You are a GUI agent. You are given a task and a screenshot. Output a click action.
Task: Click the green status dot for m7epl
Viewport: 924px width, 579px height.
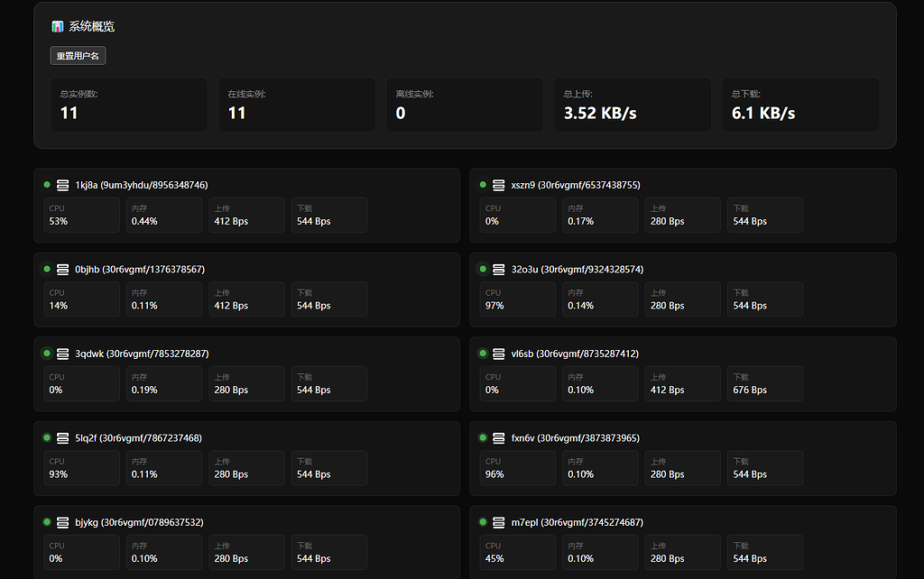[483, 521]
